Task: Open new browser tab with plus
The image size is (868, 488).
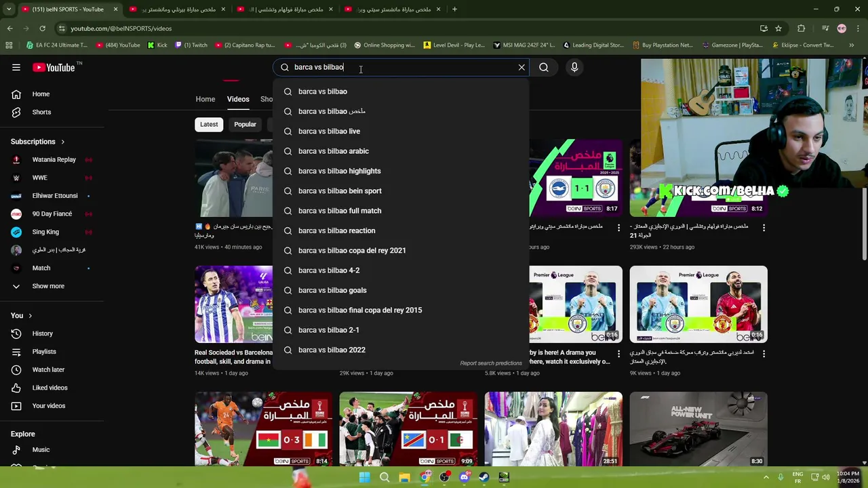Action: pyautogui.click(x=454, y=9)
